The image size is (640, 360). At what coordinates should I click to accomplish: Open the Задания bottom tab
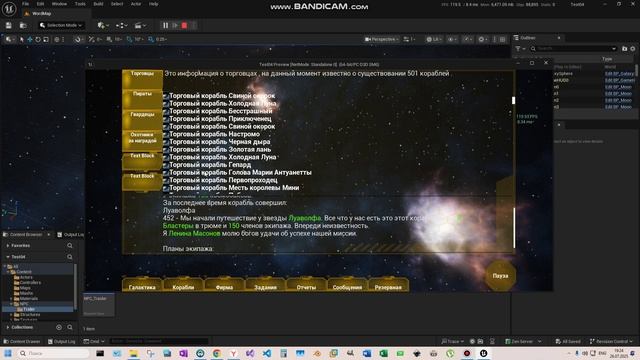tap(265, 284)
